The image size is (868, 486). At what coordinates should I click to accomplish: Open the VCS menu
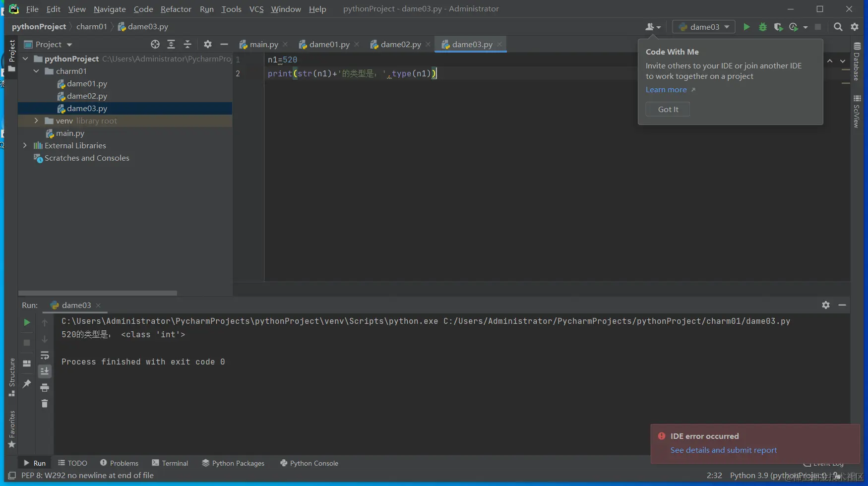(x=256, y=9)
